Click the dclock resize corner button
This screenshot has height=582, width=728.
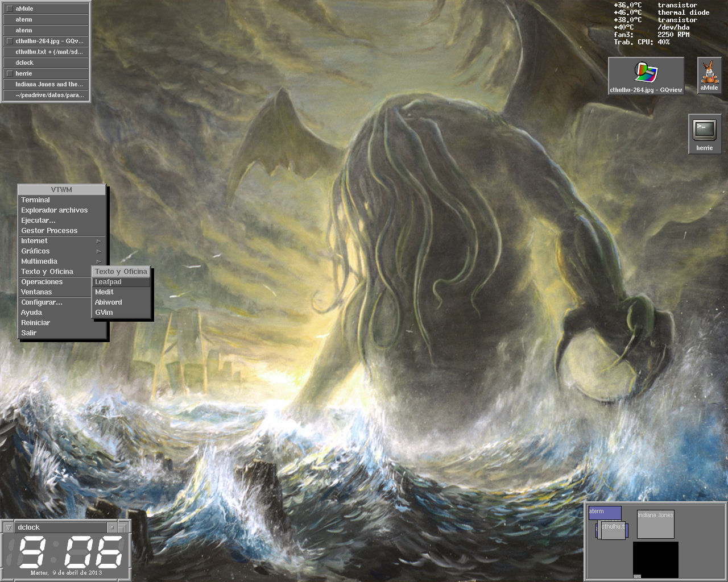click(123, 527)
